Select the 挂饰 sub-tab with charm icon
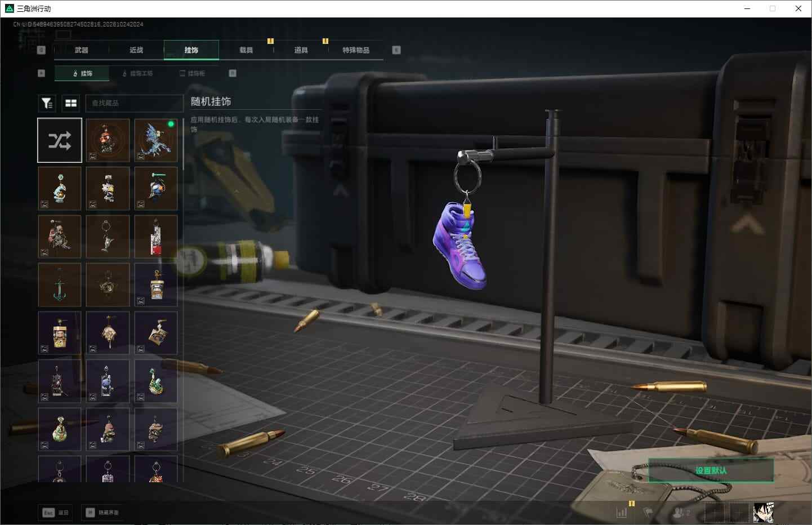This screenshot has height=525, width=812. (x=82, y=73)
